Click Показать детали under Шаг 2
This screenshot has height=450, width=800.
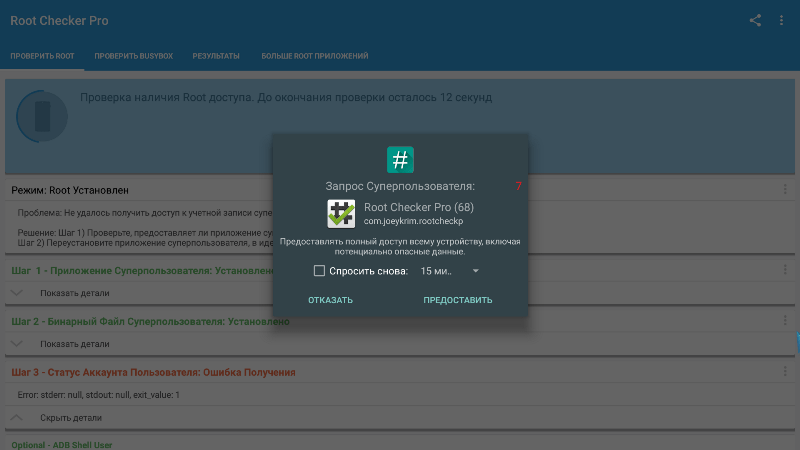74,344
